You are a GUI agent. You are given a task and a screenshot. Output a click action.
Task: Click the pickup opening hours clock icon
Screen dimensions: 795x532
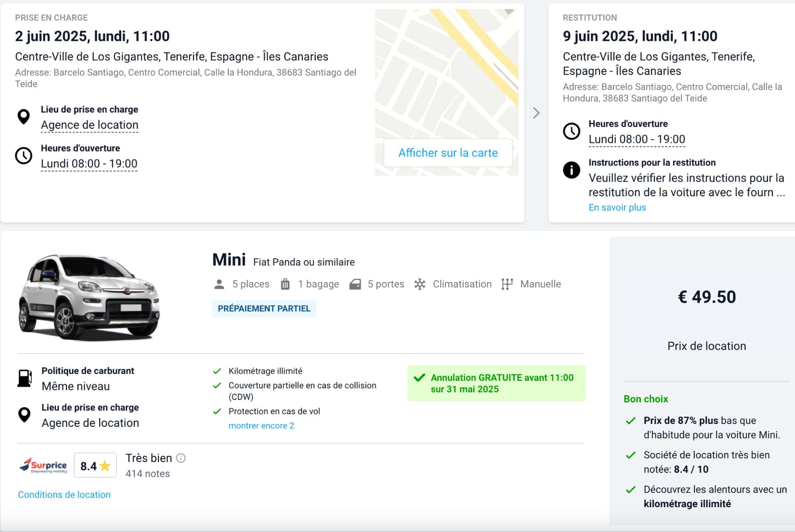click(x=24, y=156)
